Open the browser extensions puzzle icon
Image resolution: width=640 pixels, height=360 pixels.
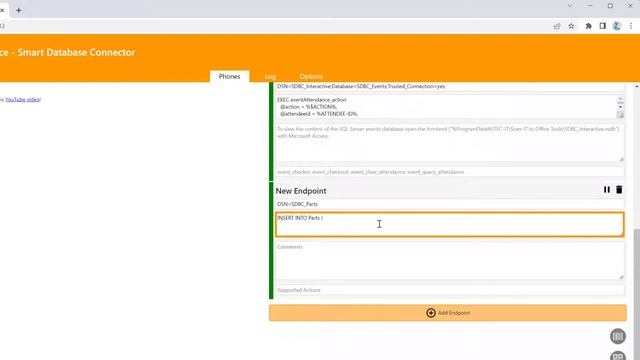589,26
